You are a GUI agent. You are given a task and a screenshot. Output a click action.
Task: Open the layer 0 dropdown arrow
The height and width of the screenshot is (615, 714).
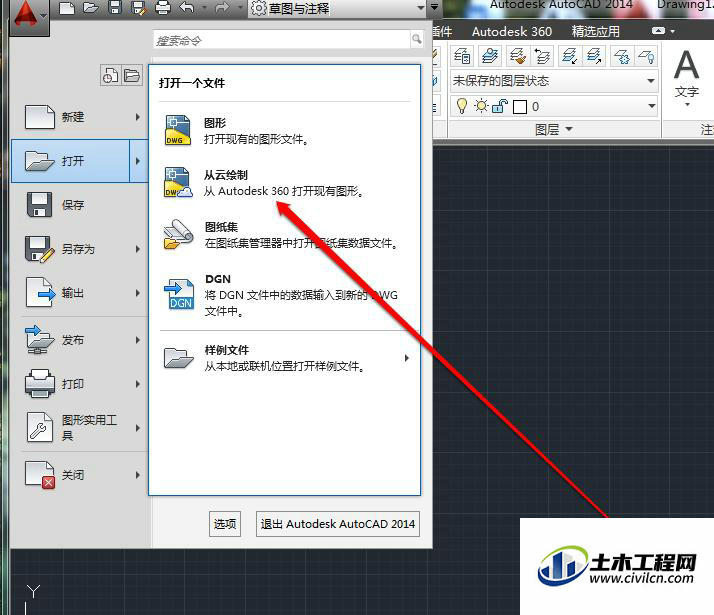(652, 106)
